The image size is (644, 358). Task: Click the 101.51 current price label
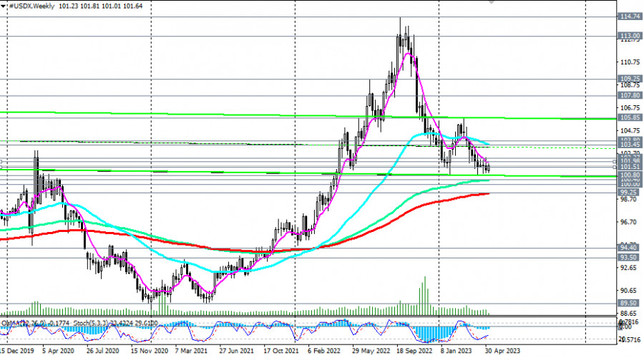pos(629,167)
